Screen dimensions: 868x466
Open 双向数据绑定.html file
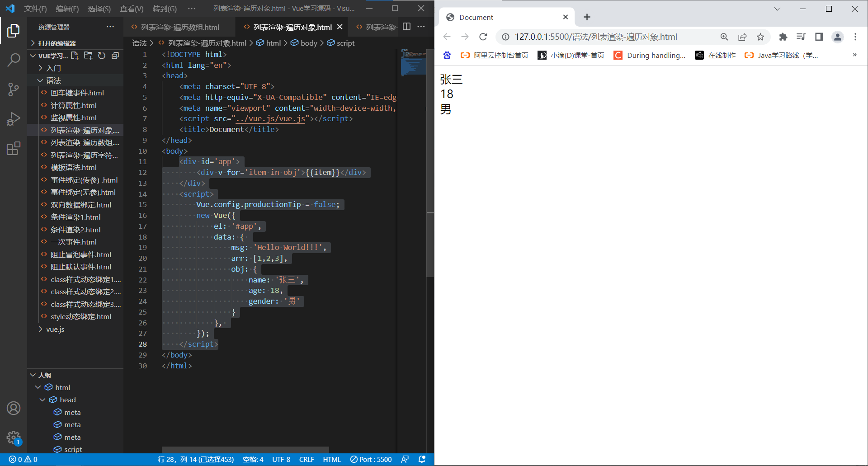point(81,205)
